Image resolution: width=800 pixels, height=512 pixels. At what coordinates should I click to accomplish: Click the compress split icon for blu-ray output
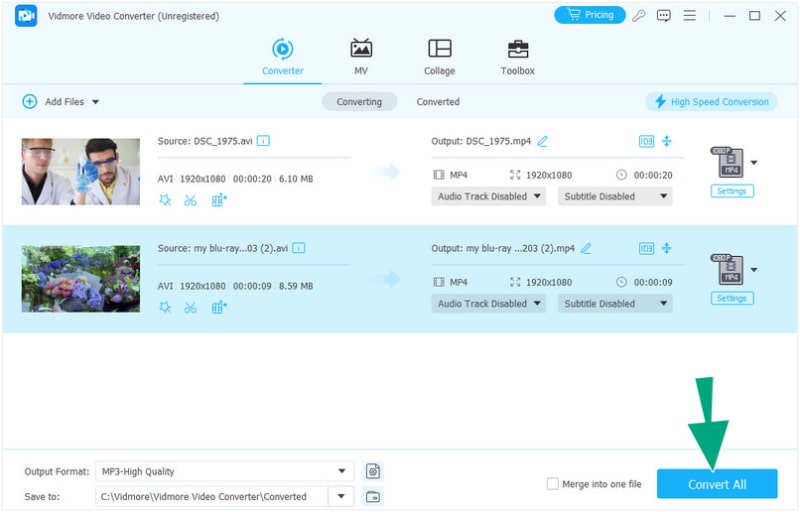point(667,248)
